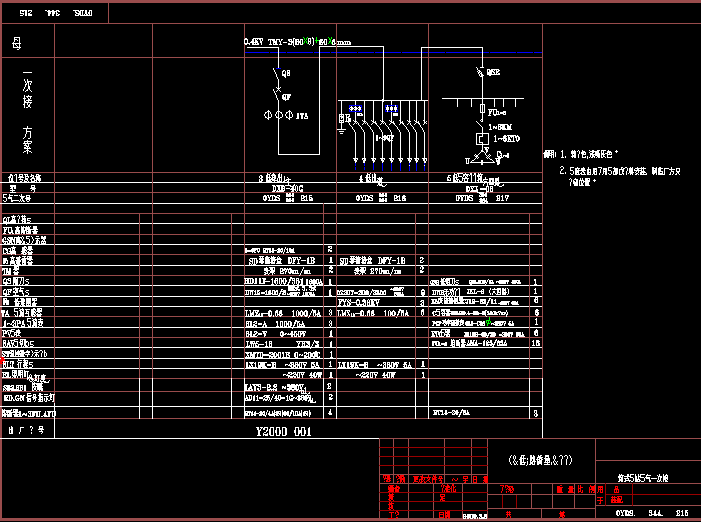Screen dimensions: 701x522
Task: Select the "TA" row label in the left column
Action: (x=22, y=312)
